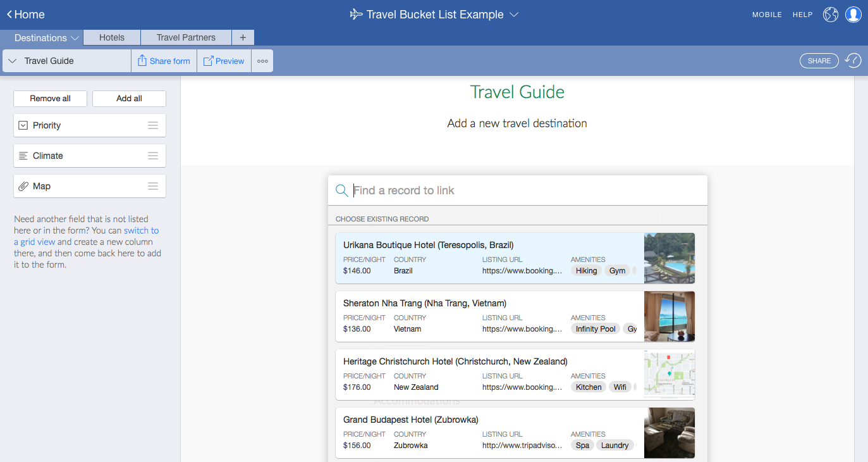The width and height of the screenshot is (868, 462).
Task: Open the HELP menu
Action: point(802,15)
